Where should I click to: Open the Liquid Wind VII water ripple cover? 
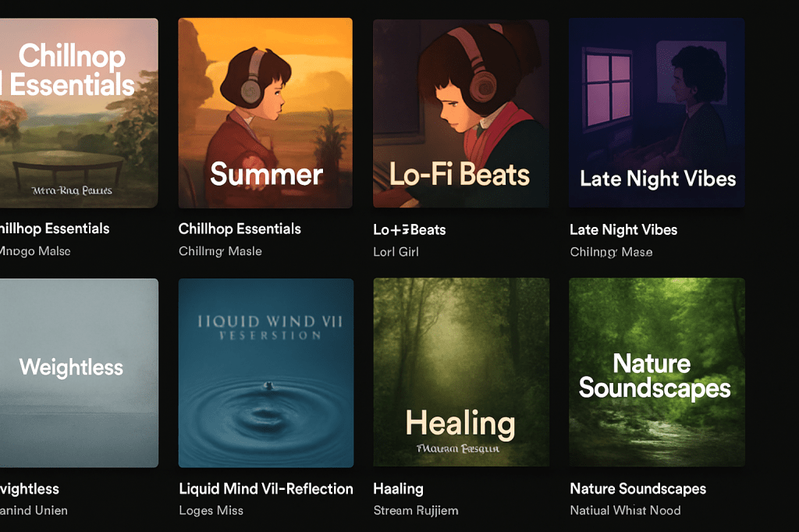tap(265, 372)
